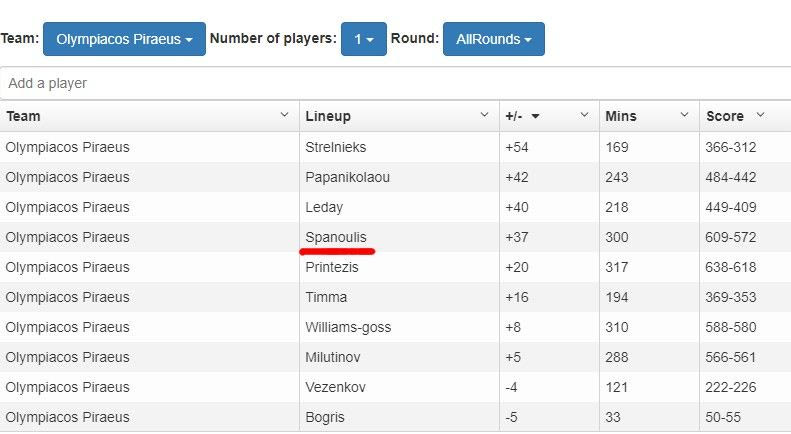Sort by the Mins column header
This screenshot has width=791, height=434.
coord(621,116)
